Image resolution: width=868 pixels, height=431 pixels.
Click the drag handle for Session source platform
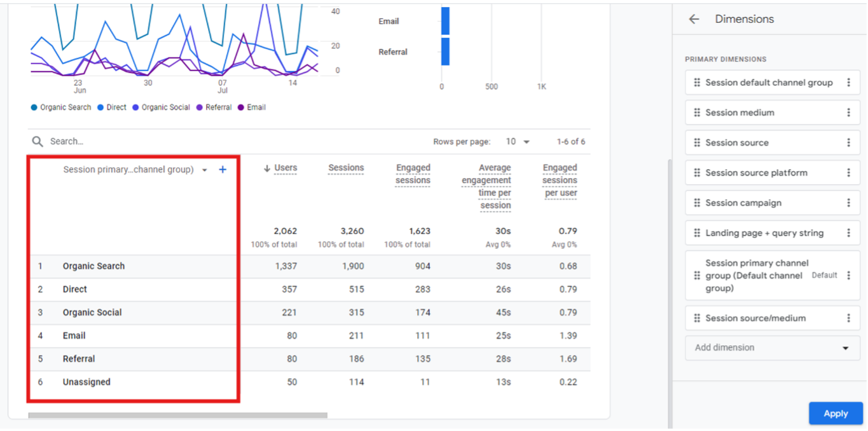[x=697, y=173]
